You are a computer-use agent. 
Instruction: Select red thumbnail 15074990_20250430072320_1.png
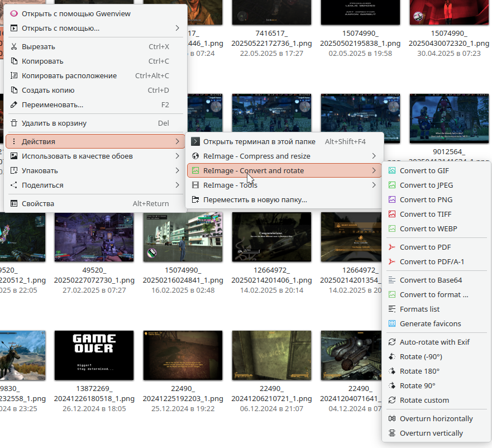point(449,12)
